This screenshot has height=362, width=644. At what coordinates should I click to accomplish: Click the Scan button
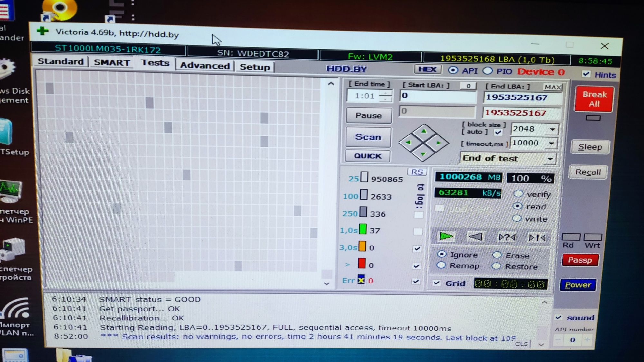(x=368, y=137)
